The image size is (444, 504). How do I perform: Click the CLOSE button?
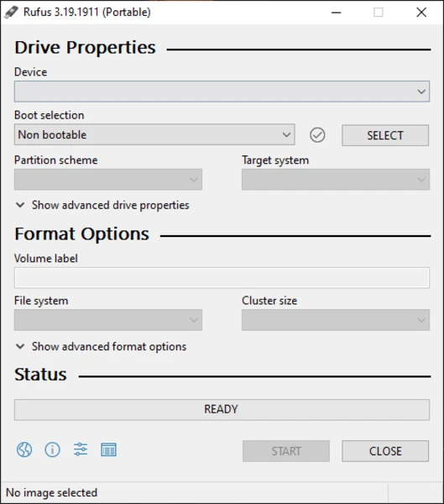pyautogui.click(x=385, y=451)
